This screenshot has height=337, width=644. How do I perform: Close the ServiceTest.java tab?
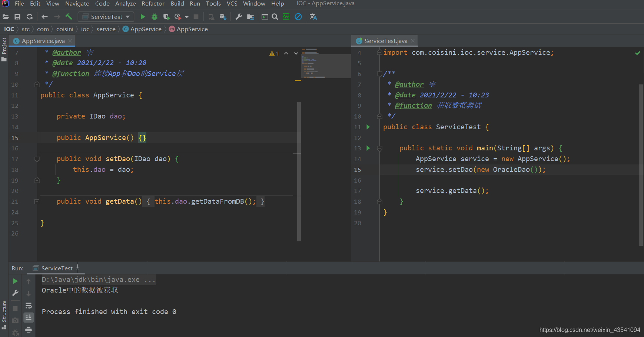click(413, 41)
